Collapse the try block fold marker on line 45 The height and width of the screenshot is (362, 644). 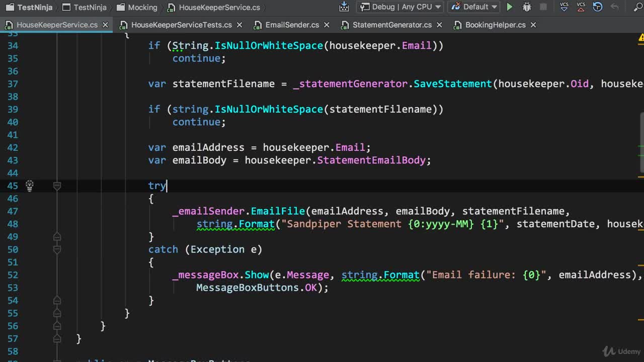[x=57, y=186]
